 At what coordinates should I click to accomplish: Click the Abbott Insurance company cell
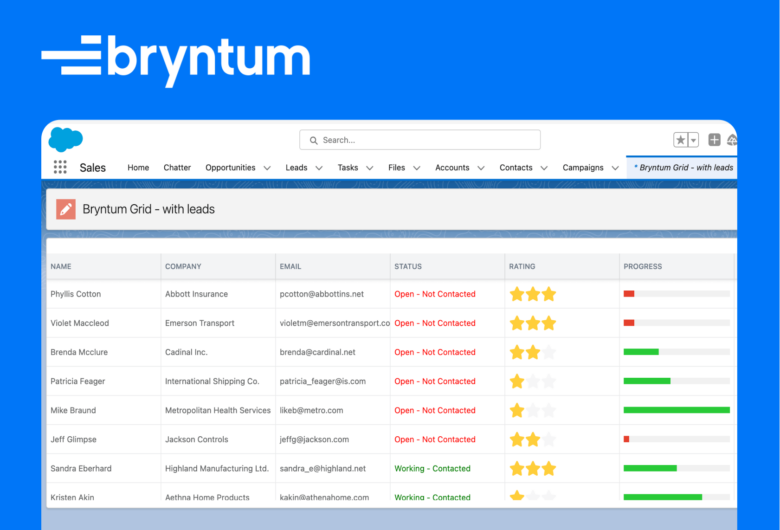(x=218, y=294)
